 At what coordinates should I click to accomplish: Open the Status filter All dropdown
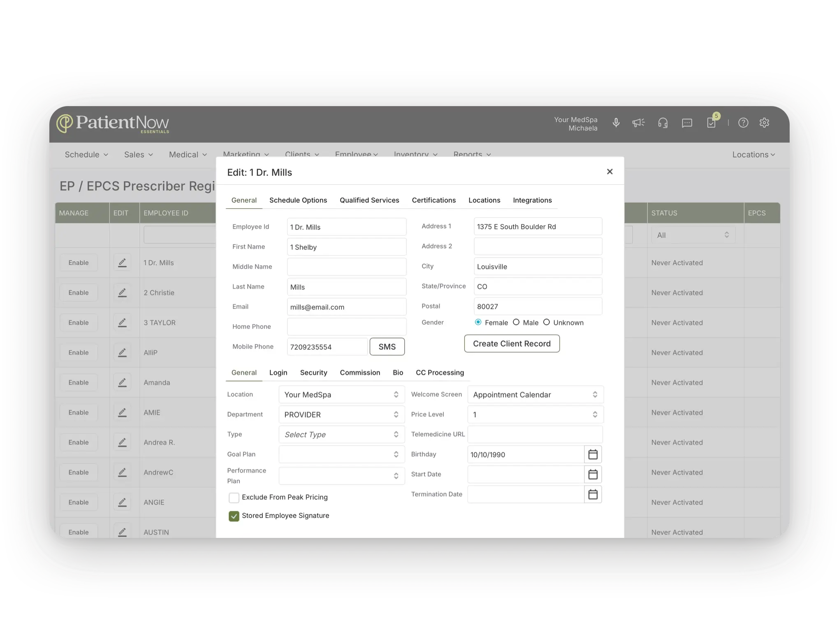pos(693,235)
